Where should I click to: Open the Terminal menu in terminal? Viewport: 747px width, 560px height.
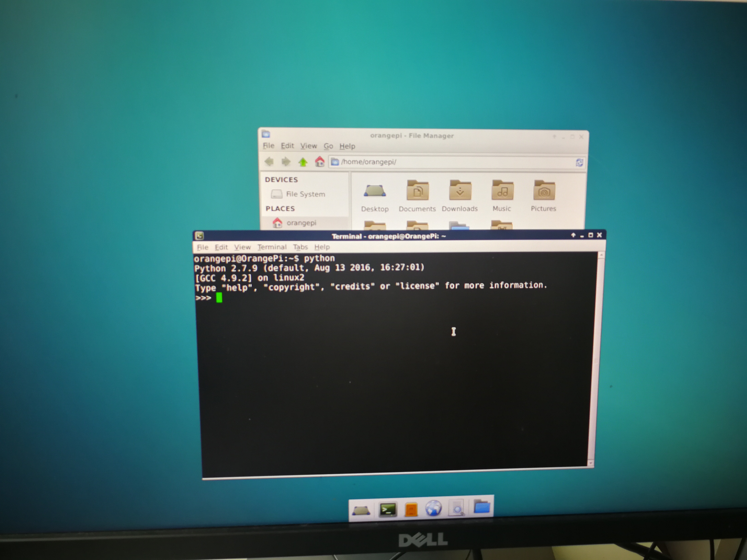coord(272,247)
